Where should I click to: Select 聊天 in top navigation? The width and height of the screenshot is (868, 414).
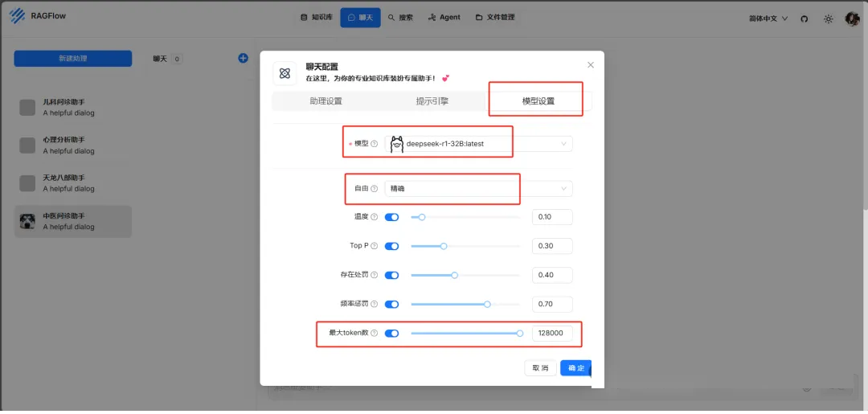point(360,18)
